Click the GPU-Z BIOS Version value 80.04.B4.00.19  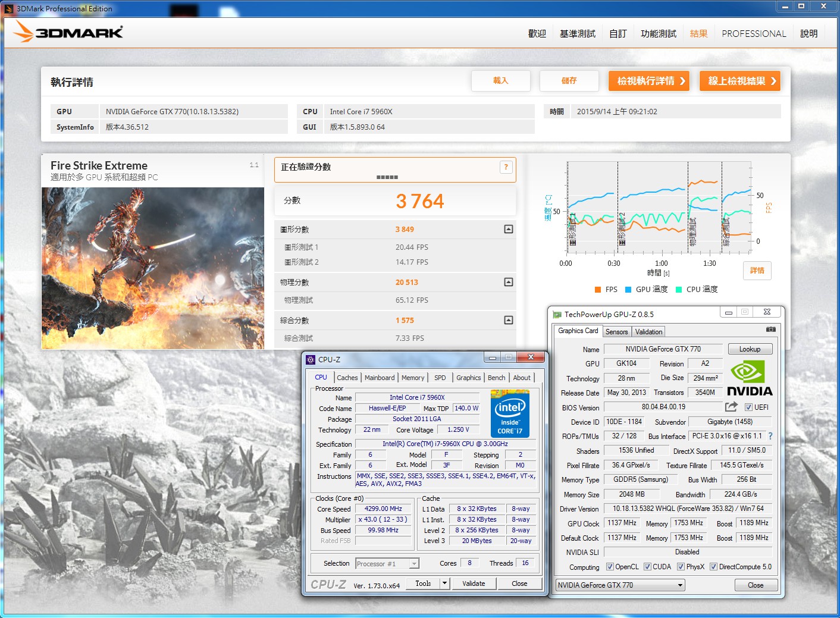pyautogui.click(x=663, y=407)
